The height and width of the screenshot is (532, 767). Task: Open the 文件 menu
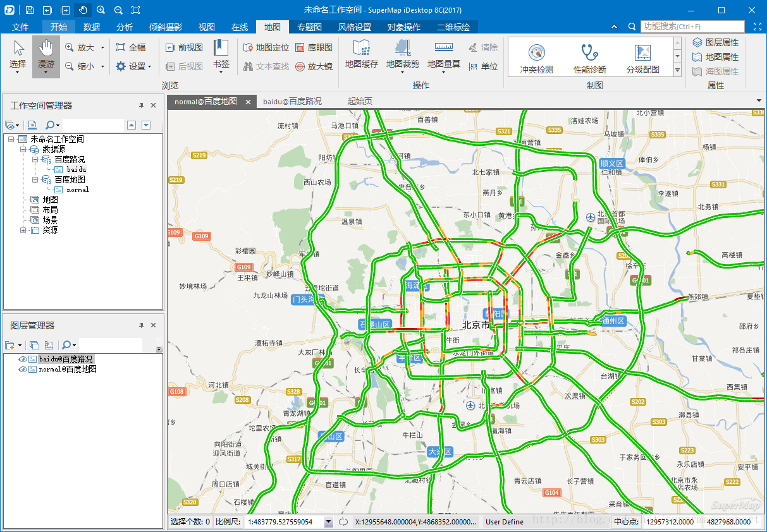point(21,27)
